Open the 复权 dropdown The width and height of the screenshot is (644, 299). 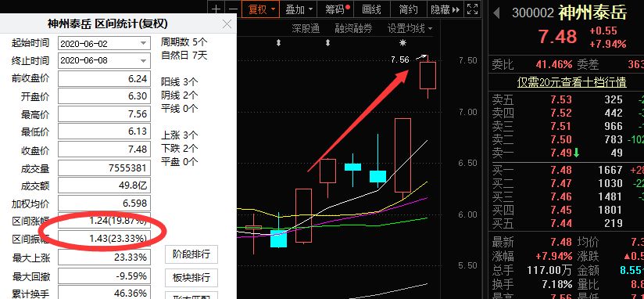(x=261, y=9)
